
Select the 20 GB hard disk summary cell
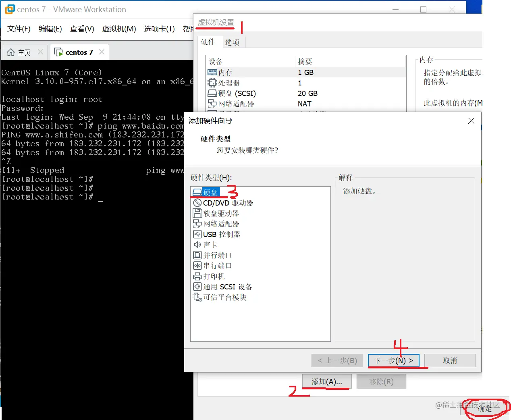coord(308,93)
